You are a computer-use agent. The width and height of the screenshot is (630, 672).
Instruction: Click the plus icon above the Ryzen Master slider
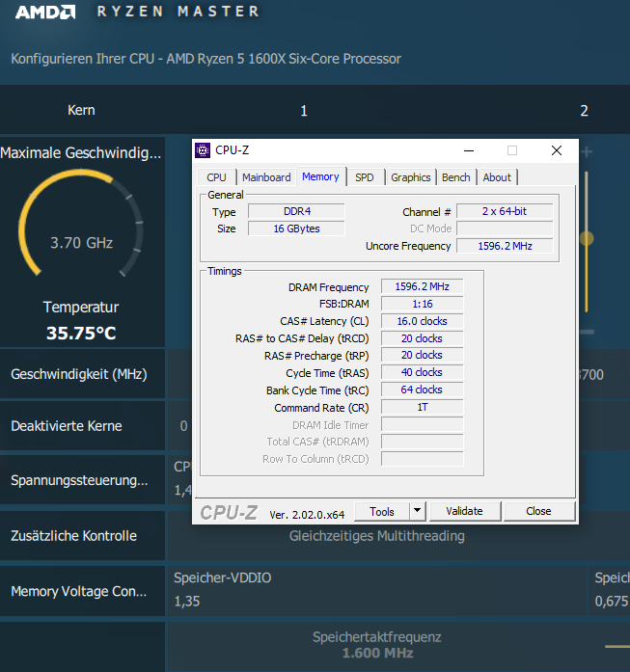click(587, 151)
